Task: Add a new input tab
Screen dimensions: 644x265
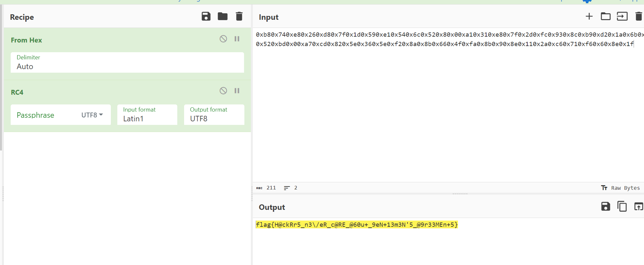Action: [x=589, y=17]
